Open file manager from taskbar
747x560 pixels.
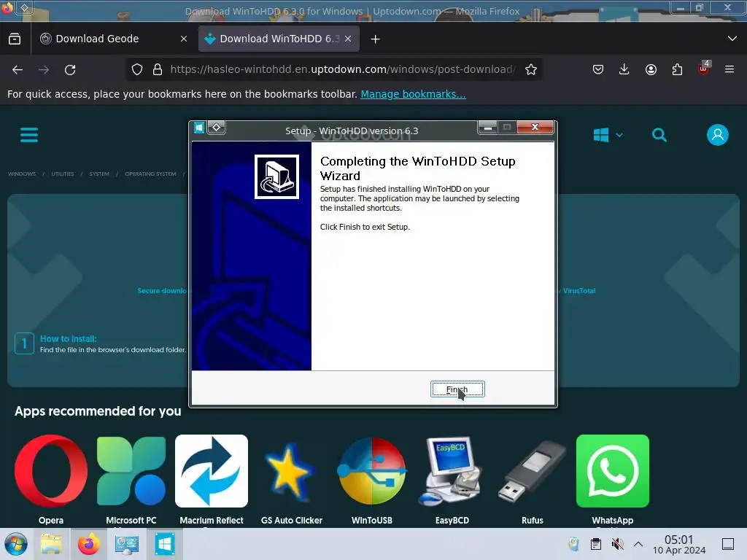[x=51, y=544]
